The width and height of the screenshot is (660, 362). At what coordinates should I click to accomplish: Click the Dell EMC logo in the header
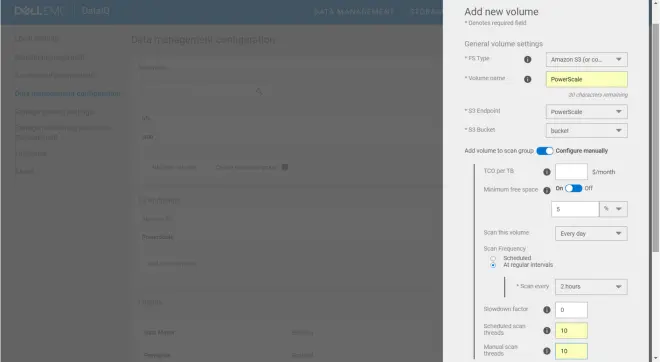[39, 11]
